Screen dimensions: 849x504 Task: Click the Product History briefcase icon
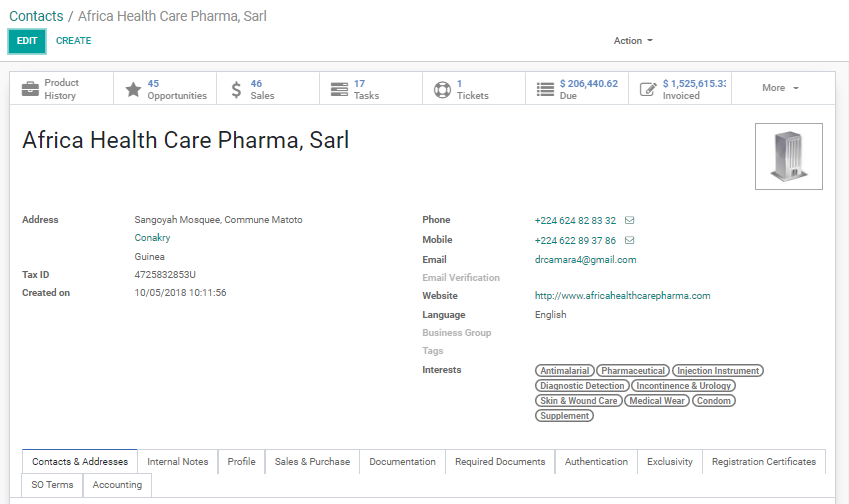pyautogui.click(x=30, y=89)
